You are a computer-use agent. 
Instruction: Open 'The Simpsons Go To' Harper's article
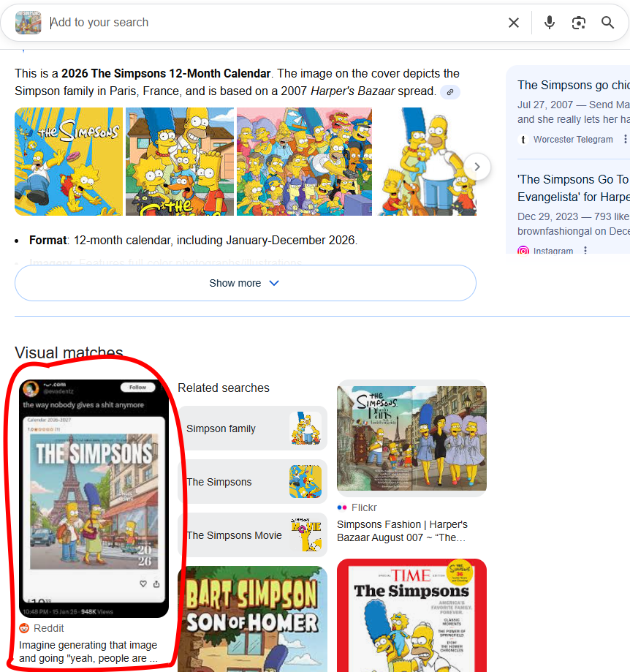pos(574,188)
